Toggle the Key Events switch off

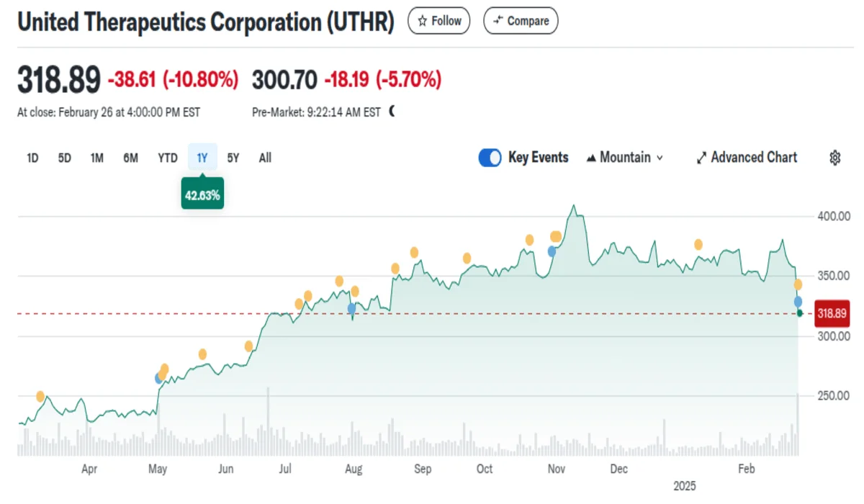pyautogui.click(x=490, y=158)
